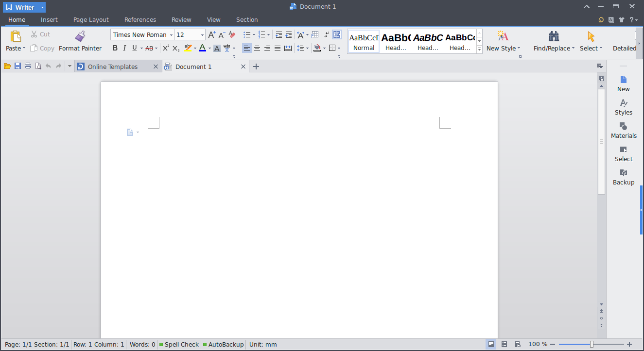
Task: Expand the quick access toolbar options arrow
Action: 70,66
